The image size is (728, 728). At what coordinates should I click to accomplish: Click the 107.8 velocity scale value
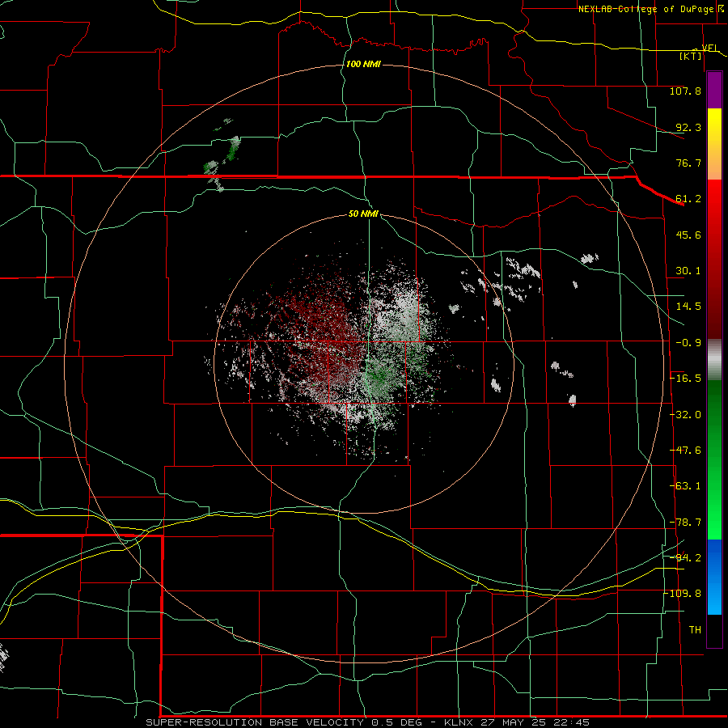click(685, 91)
